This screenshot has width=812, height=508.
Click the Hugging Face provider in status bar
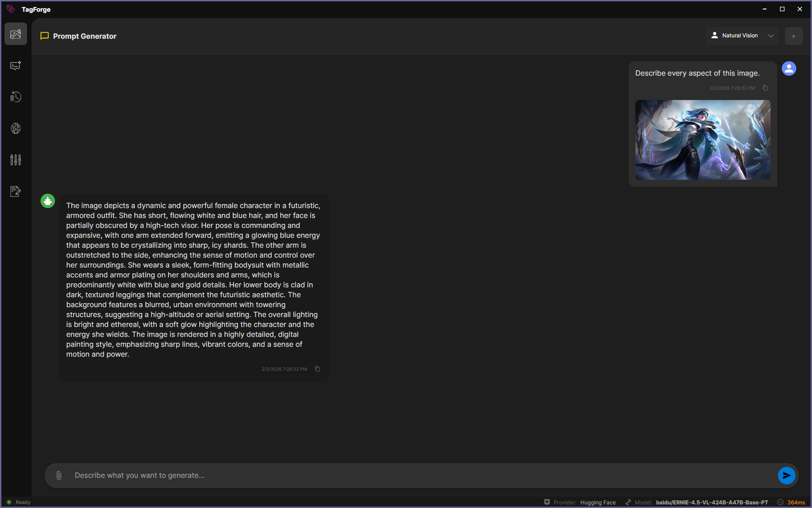coord(598,503)
